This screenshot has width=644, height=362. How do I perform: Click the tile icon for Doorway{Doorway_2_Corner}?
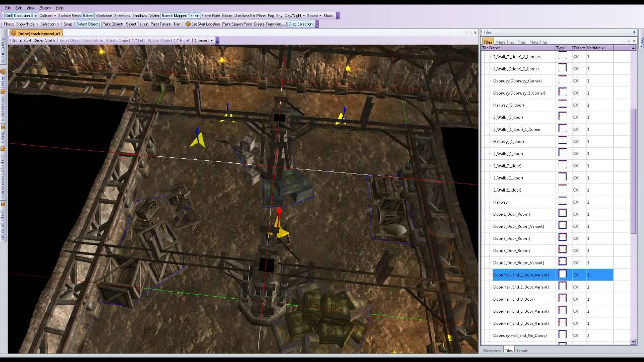[562, 93]
